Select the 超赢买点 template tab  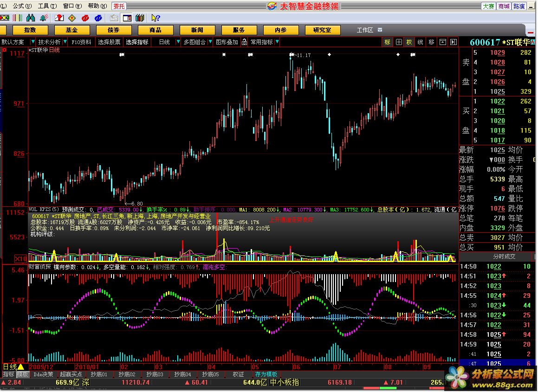point(71,374)
